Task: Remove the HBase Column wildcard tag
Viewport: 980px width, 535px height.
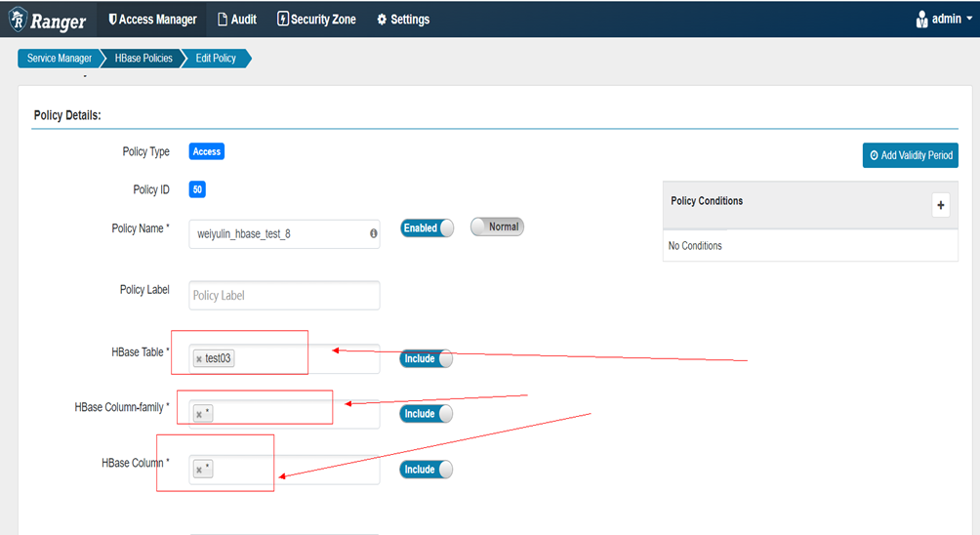Action: 199,470
